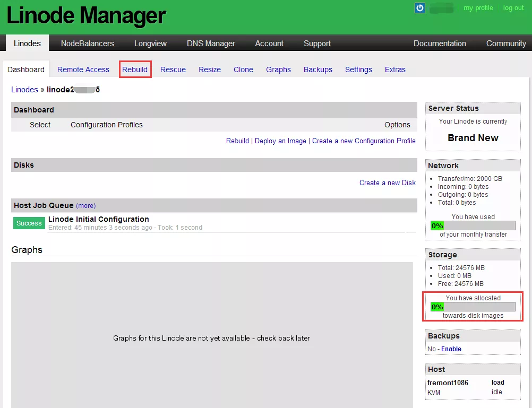Image resolution: width=532 pixels, height=408 pixels.
Task: Click the graphs not available message
Action: point(211,338)
